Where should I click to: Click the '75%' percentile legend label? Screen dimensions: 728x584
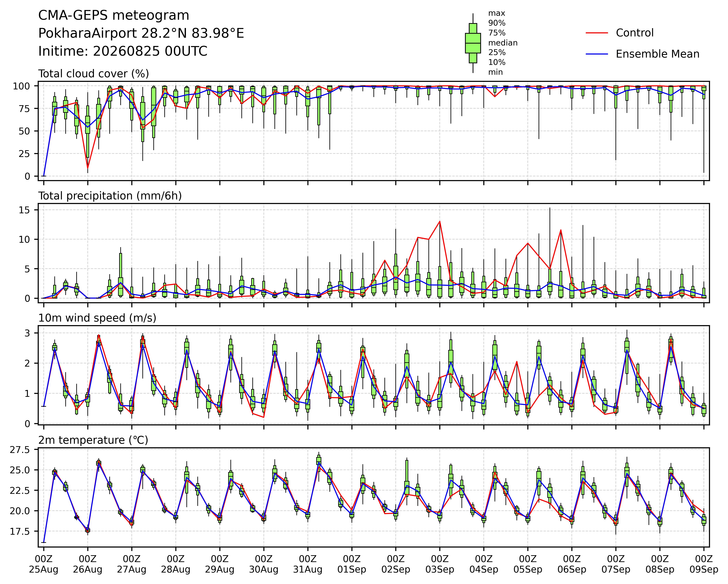point(497,33)
